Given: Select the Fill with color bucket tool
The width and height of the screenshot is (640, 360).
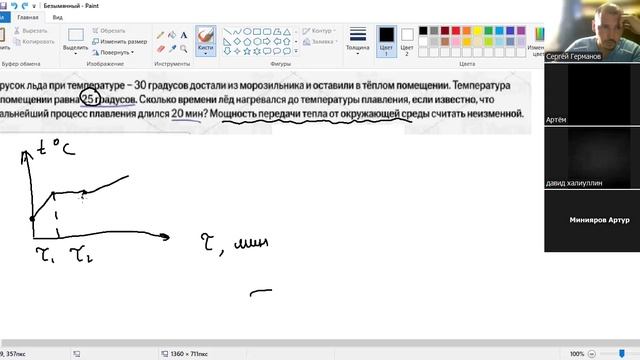Looking at the screenshot, I should coord(172,36).
